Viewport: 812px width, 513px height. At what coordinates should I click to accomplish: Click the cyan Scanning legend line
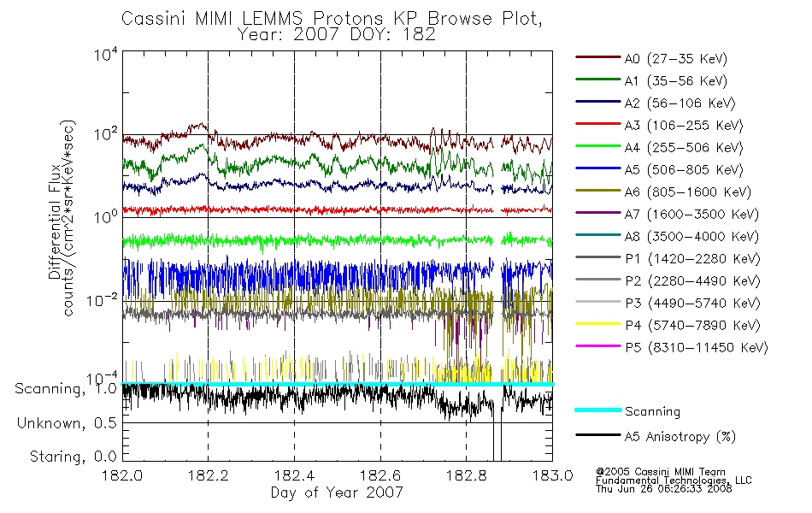point(598,410)
